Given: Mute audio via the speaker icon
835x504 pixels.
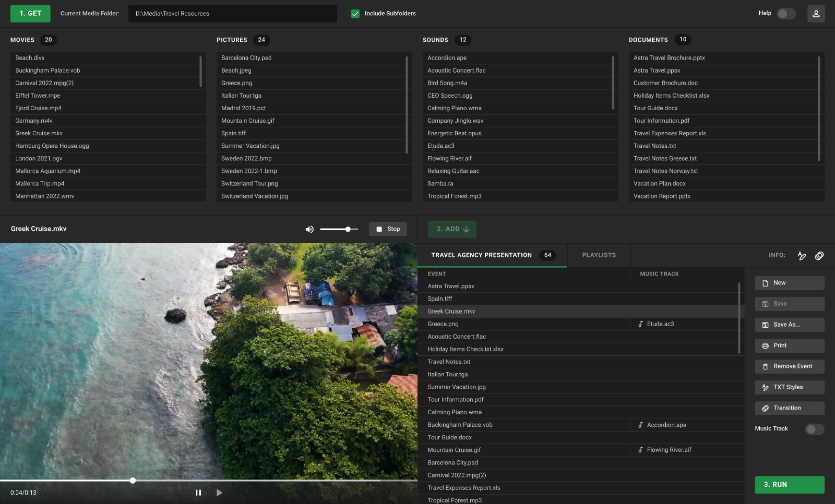Looking at the screenshot, I should [309, 229].
